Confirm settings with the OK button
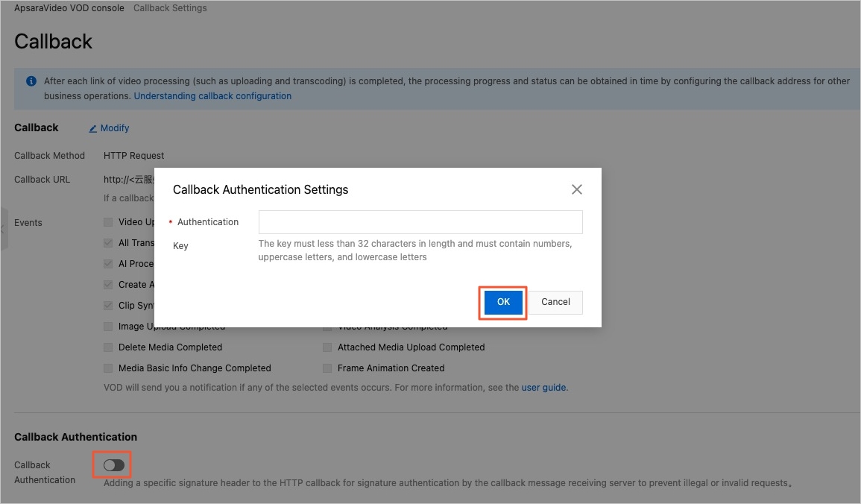This screenshot has width=861, height=504. pyautogui.click(x=502, y=302)
